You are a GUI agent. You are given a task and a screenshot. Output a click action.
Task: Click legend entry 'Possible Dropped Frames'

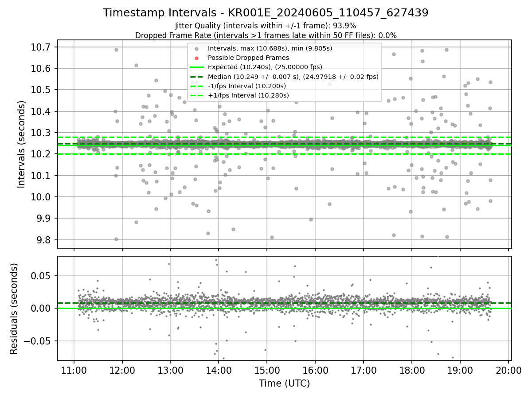point(248,58)
